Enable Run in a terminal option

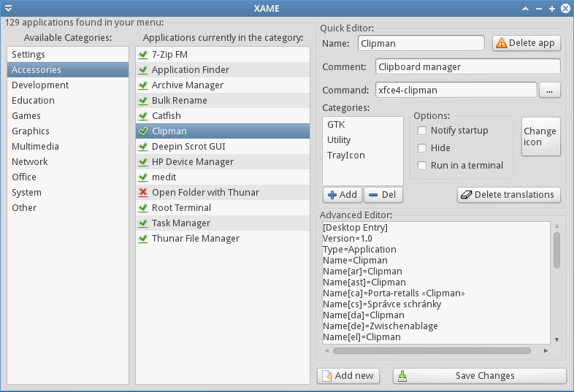422,166
